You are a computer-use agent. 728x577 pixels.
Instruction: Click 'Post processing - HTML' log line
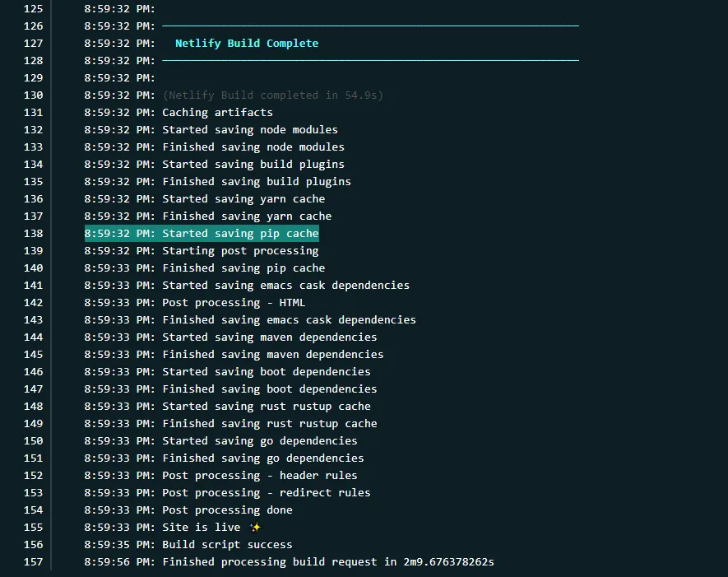(195, 302)
